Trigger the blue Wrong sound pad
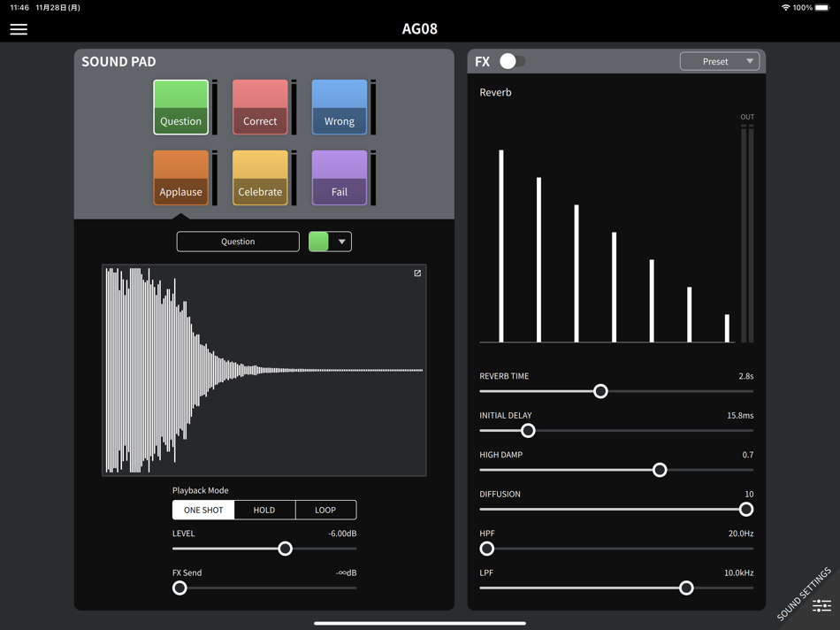This screenshot has height=630, width=840. [x=340, y=107]
